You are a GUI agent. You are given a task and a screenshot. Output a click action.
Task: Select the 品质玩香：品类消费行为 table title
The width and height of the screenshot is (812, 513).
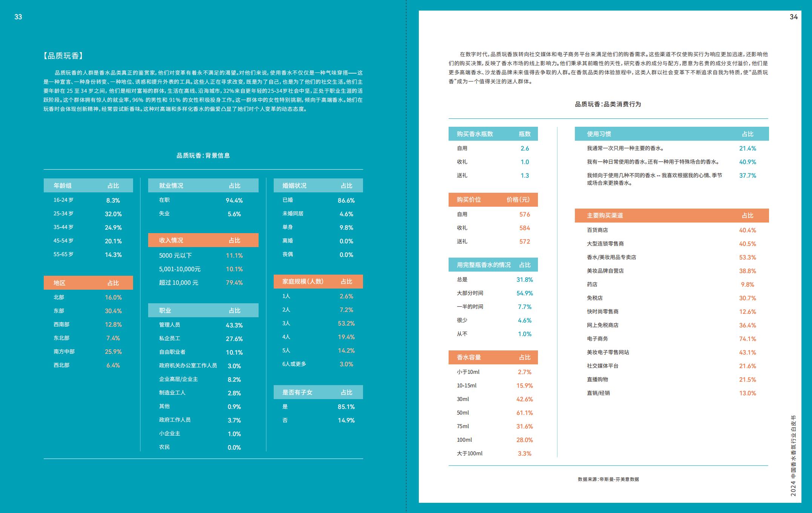tap(608, 104)
